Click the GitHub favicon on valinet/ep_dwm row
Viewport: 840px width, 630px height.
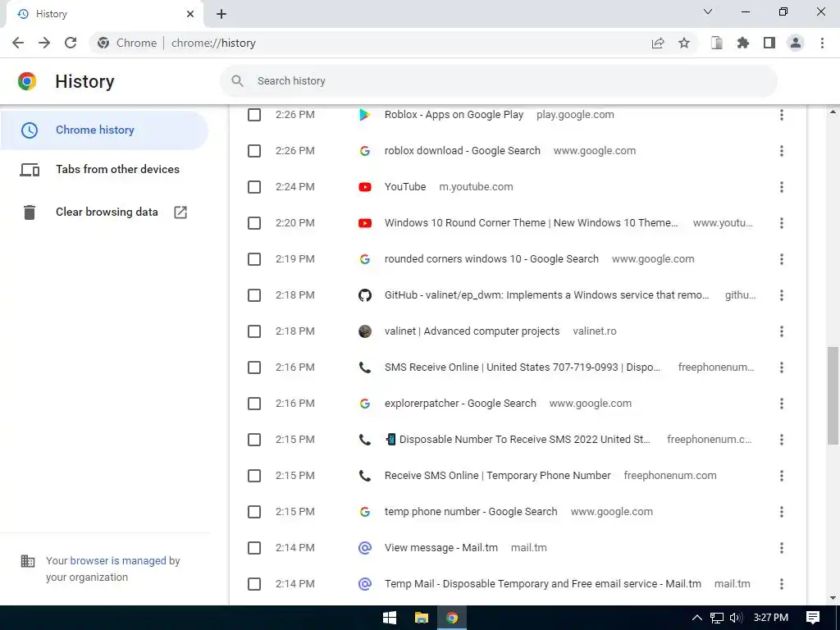click(365, 295)
